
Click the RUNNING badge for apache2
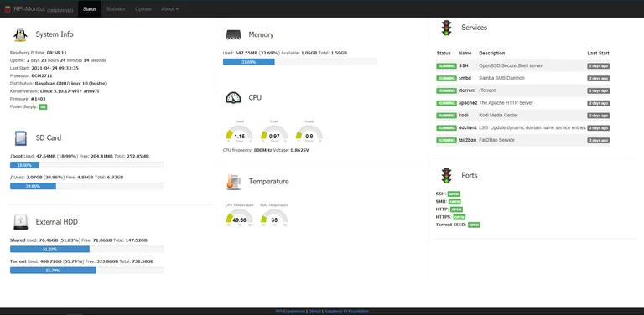coord(446,103)
